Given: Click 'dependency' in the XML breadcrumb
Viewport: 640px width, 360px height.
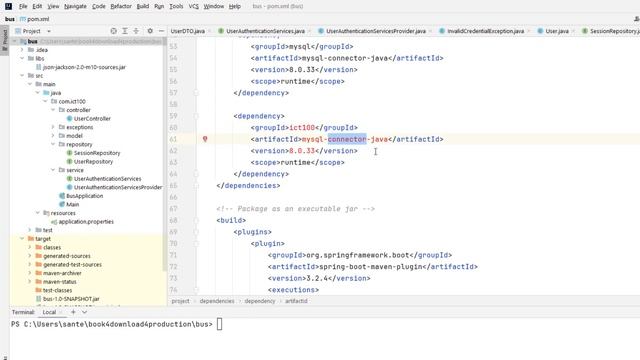Looking at the screenshot, I should coord(260,301).
